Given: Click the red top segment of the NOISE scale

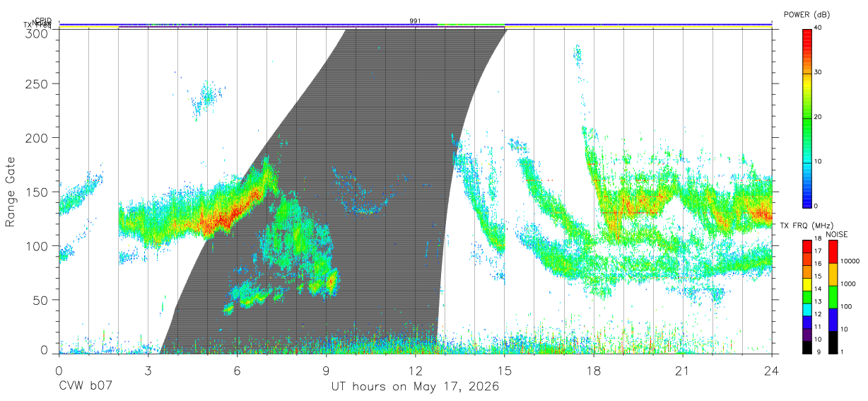Looking at the screenshot, I should [x=833, y=252].
